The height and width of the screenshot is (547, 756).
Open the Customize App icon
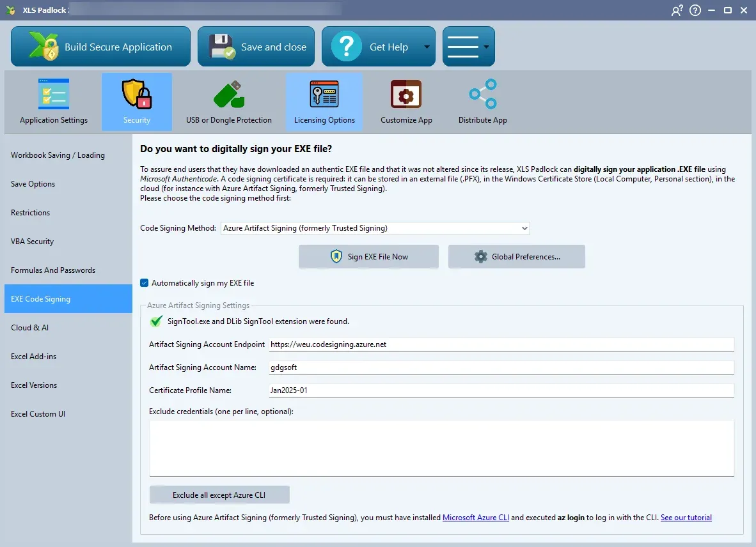406,94
